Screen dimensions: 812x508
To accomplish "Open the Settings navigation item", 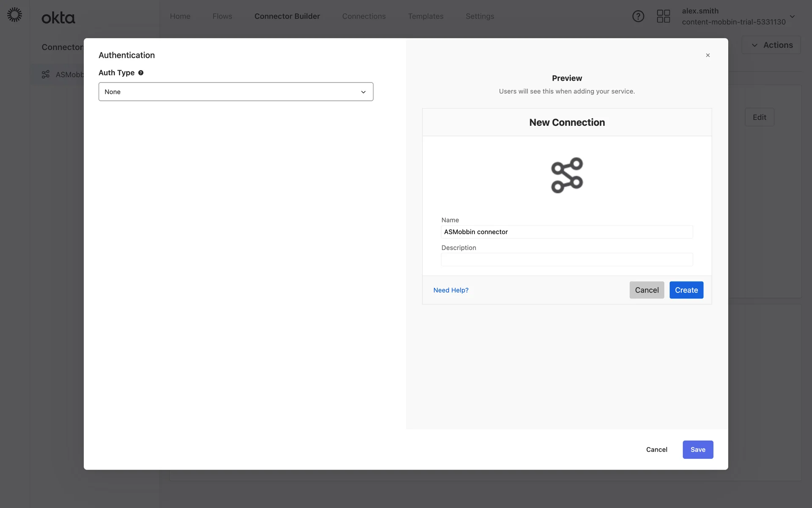I will tap(480, 16).
